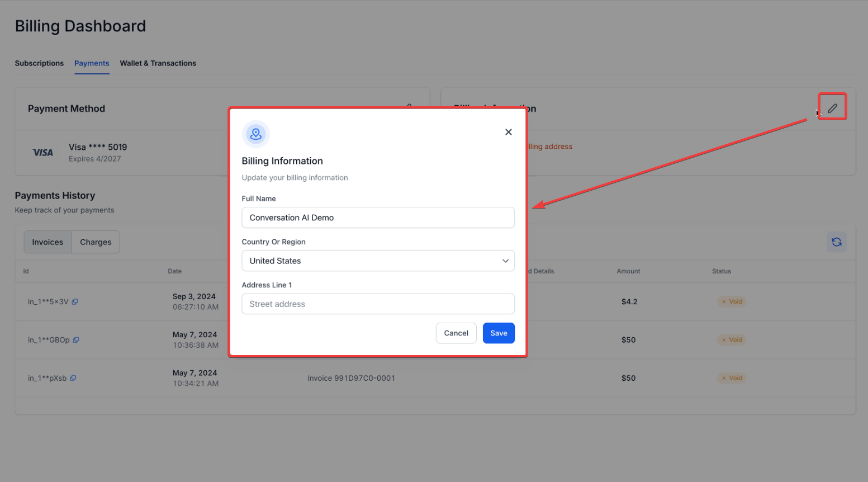Click the chevron arrow beside United States
Viewport: 868px width, 482px height.
tap(505, 261)
